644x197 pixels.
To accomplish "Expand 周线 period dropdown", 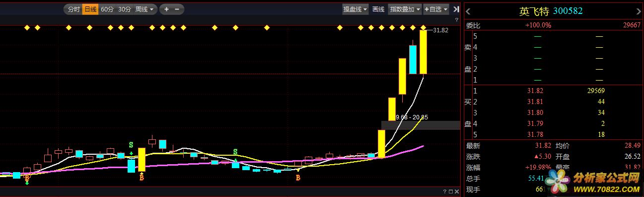I will coord(145,9).
